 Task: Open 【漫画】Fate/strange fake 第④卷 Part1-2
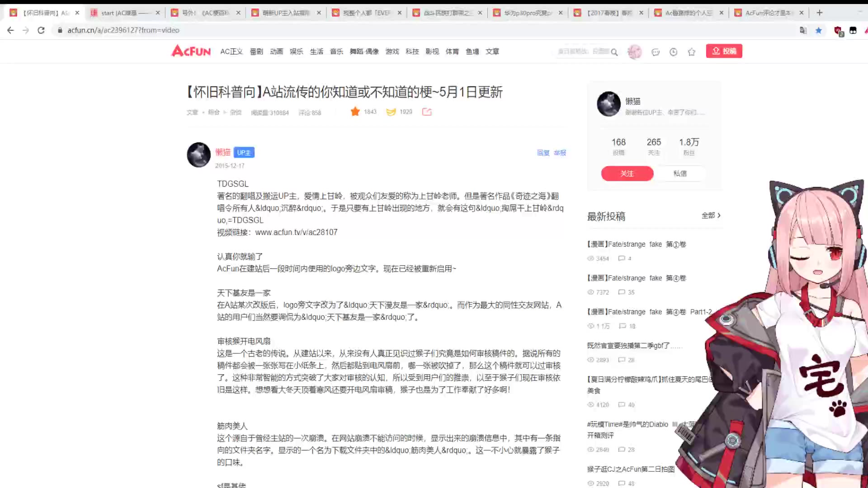(650, 312)
